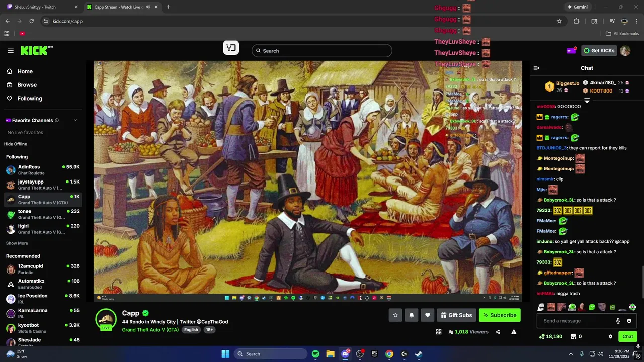Open a new browser tab

(x=168, y=7)
